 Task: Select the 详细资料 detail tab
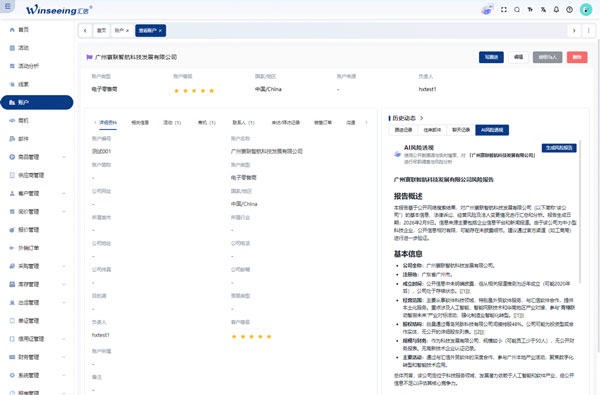[108, 122]
